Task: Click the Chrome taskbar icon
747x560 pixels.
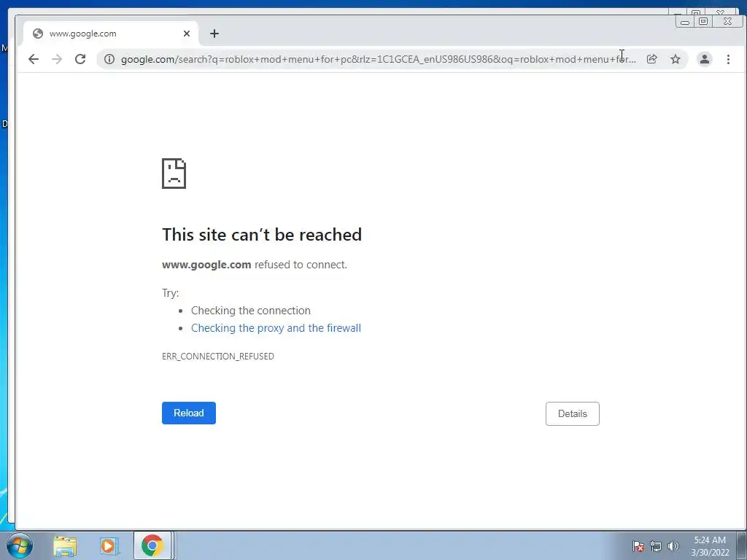Action: (152, 545)
